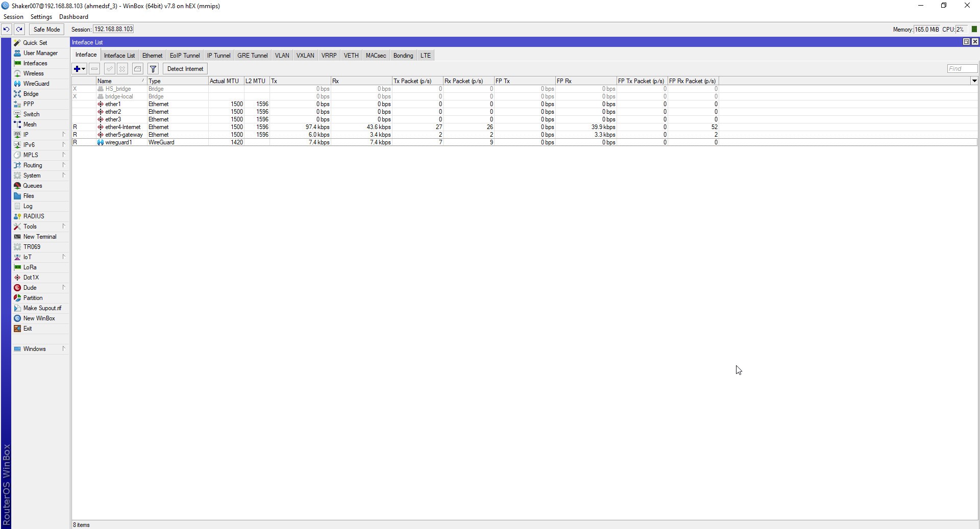Expand the Tools submenu
Viewport: 980px width, 529px height.
(41, 226)
